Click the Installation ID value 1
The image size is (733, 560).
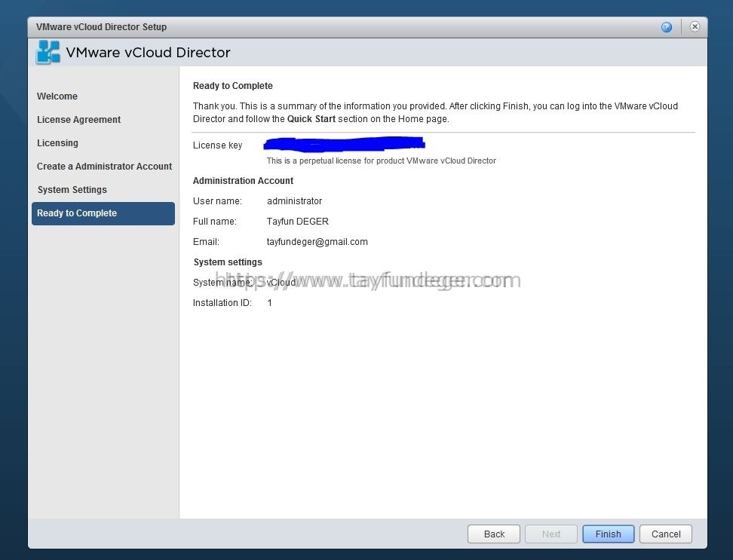tap(270, 303)
